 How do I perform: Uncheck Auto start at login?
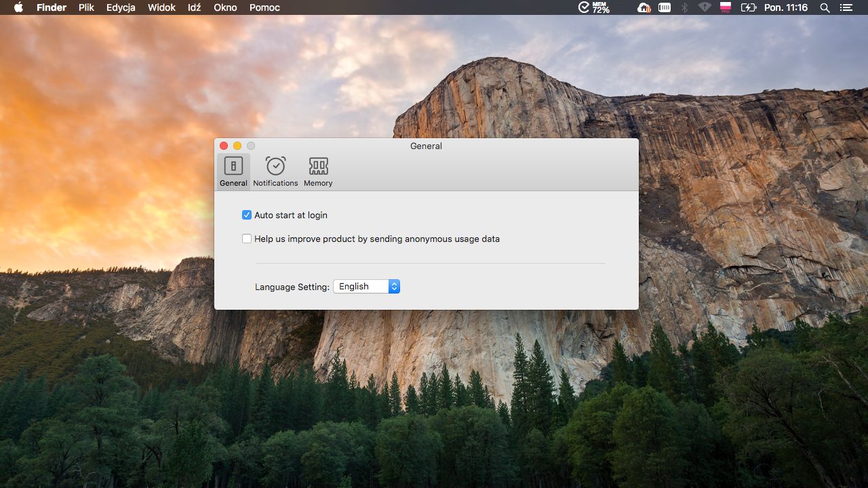coord(247,215)
